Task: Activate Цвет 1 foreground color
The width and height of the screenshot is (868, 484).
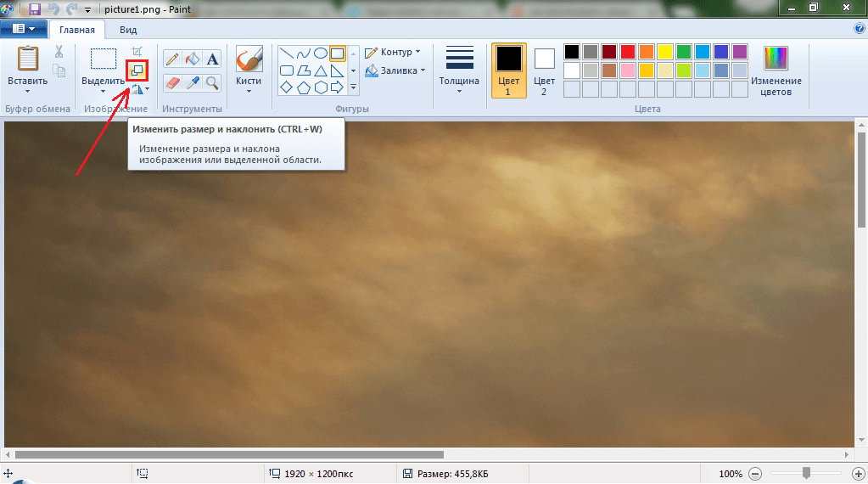Action: (509, 70)
